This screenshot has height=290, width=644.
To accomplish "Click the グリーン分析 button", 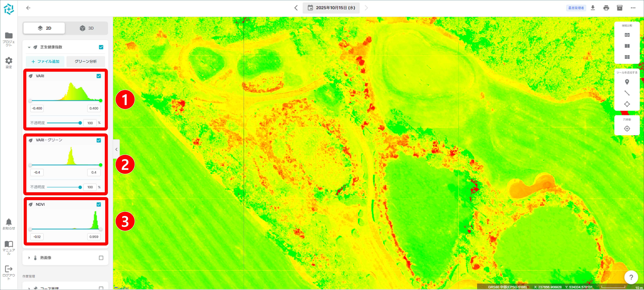I will [x=85, y=61].
